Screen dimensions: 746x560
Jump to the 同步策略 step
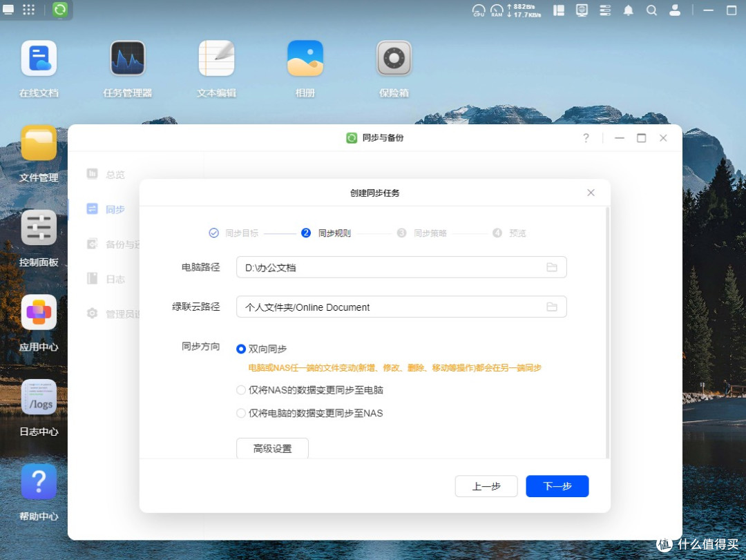tap(422, 233)
